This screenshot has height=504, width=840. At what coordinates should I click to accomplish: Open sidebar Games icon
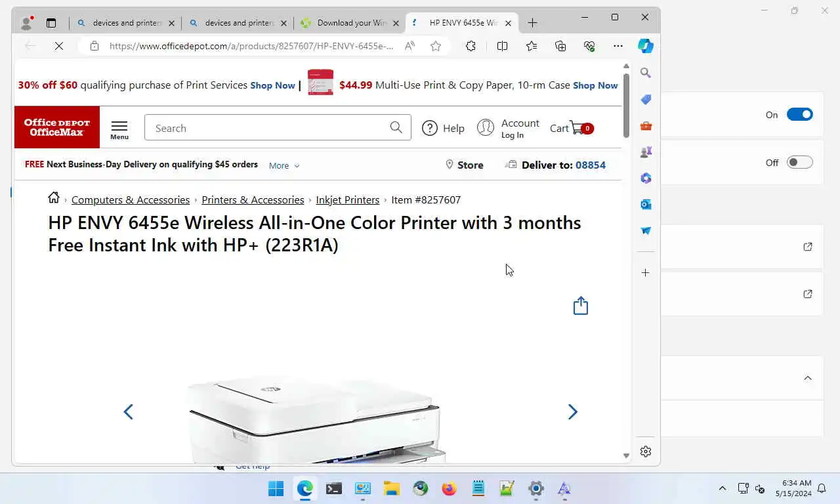click(x=646, y=152)
